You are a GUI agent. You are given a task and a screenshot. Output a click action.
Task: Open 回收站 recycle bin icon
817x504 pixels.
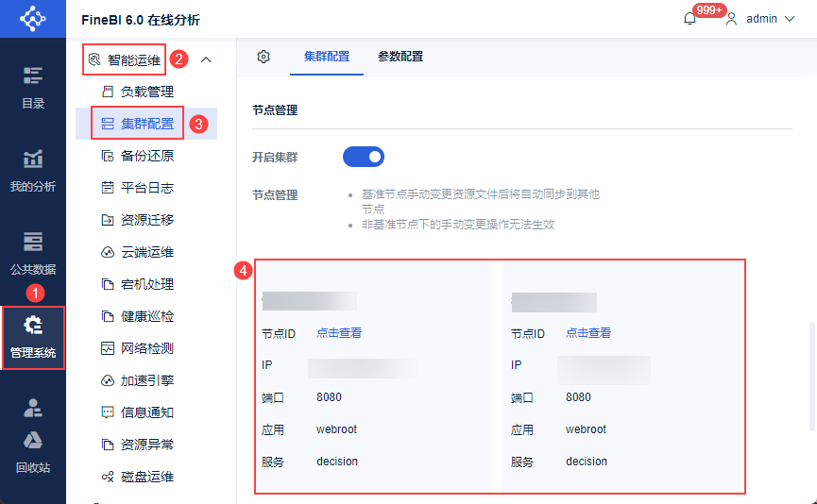point(33,441)
